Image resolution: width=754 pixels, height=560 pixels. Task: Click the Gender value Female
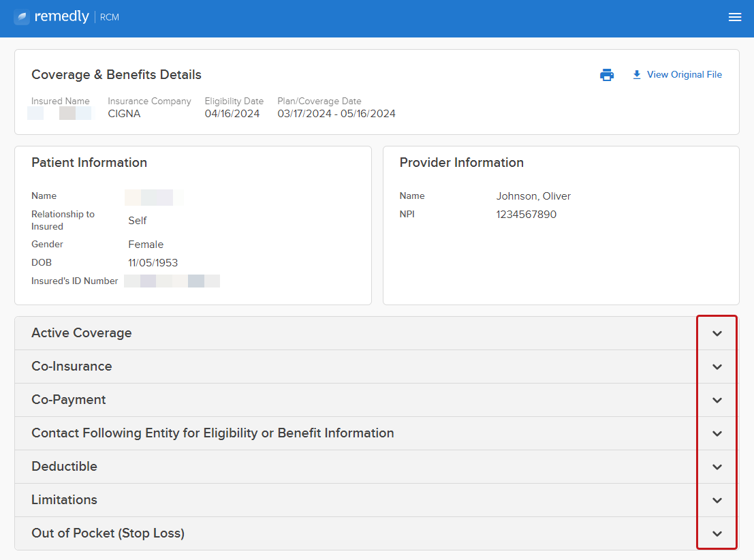(x=146, y=245)
